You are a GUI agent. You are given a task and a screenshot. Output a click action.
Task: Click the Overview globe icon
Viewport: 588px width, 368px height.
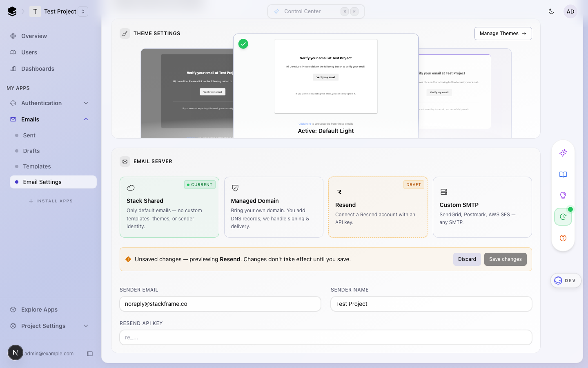tap(13, 36)
